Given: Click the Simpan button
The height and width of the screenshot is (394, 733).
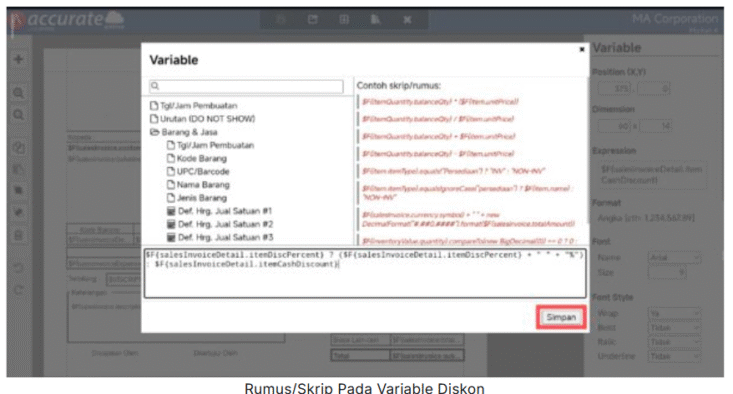Looking at the screenshot, I should [561, 317].
